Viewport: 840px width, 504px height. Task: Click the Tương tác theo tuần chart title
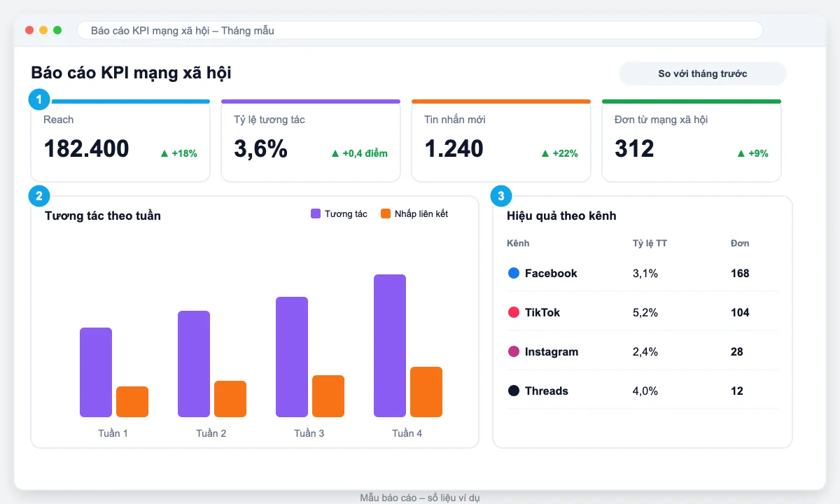coord(103,216)
